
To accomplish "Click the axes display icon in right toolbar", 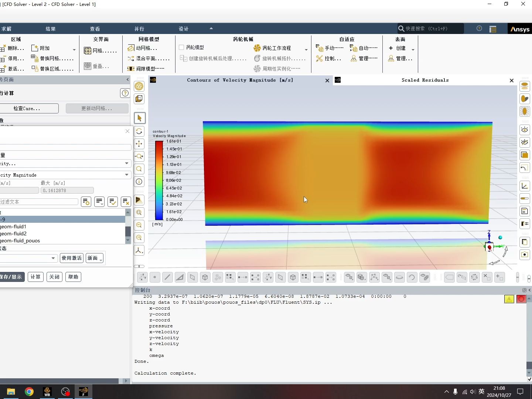I will [x=525, y=186].
